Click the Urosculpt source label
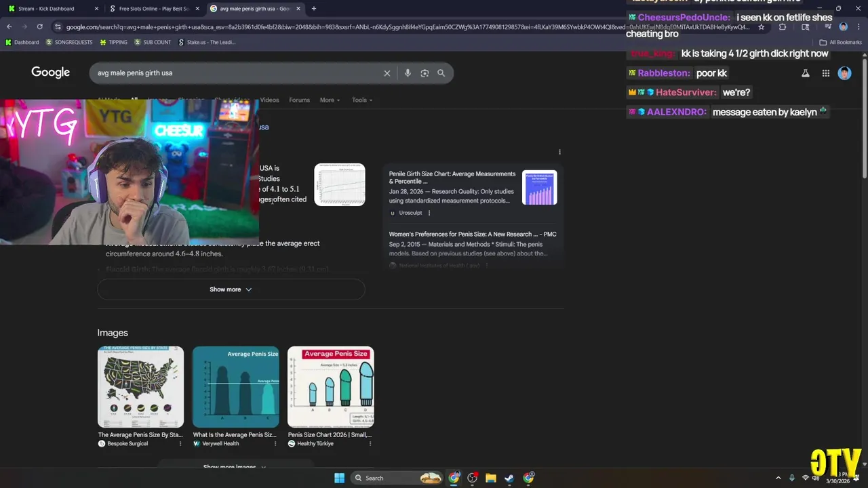Viewport: 868px width, 488px height. [x=410, y=213]
